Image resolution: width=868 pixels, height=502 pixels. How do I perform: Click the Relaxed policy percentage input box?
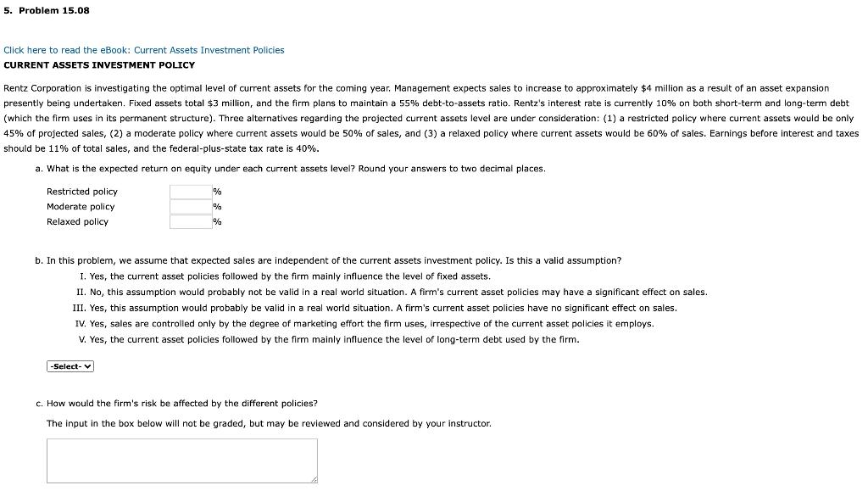190,221
